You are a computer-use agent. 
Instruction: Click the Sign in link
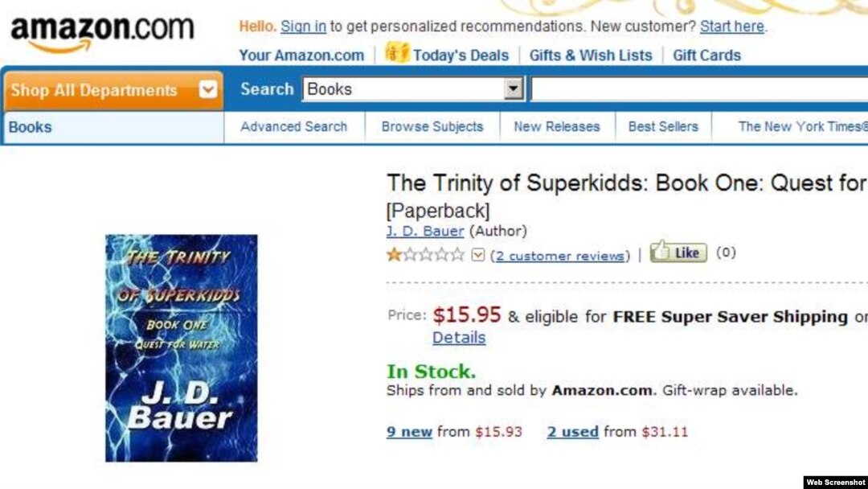click(x=303, y=26)
